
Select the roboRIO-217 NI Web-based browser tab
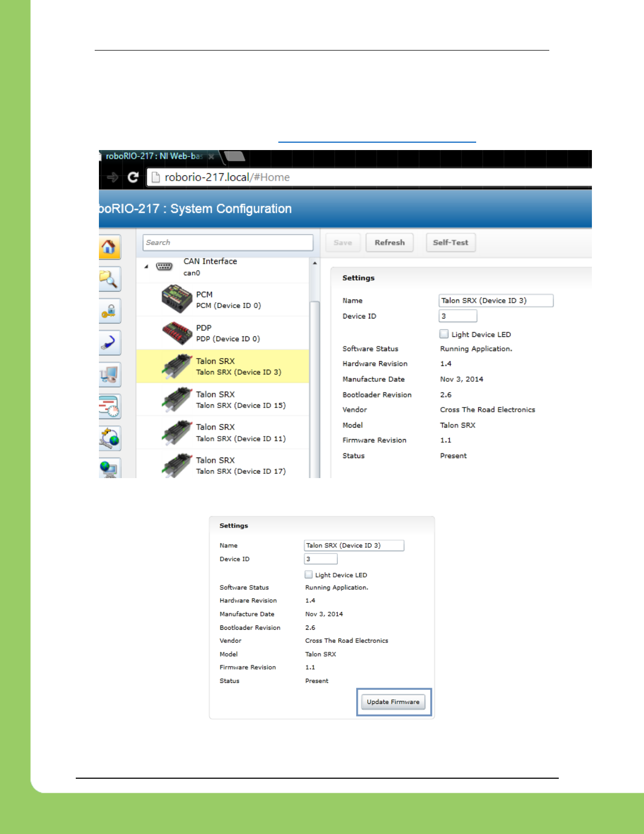point(154,156)
